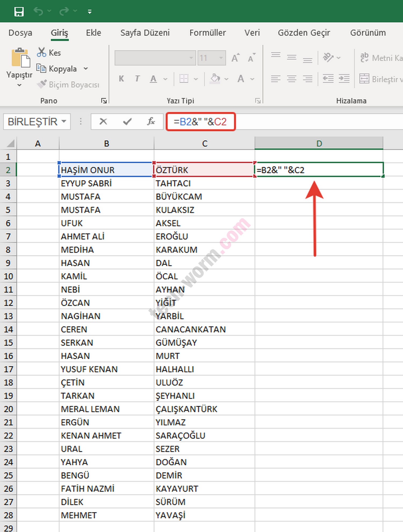Click the Save icon in title bar

click(19, 12)
